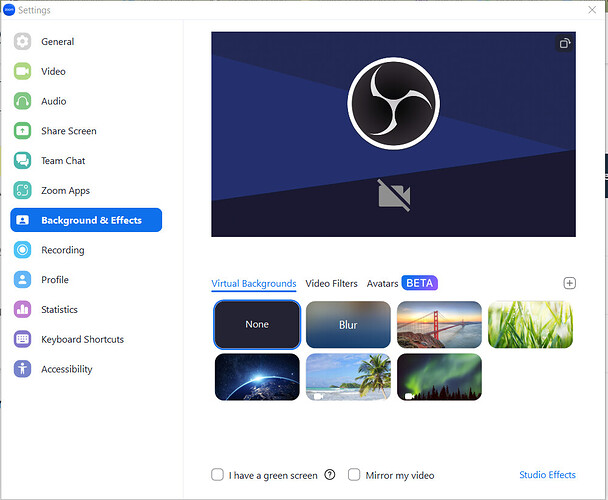
Task: Select the Audio headphones icon
Action: 23,101
